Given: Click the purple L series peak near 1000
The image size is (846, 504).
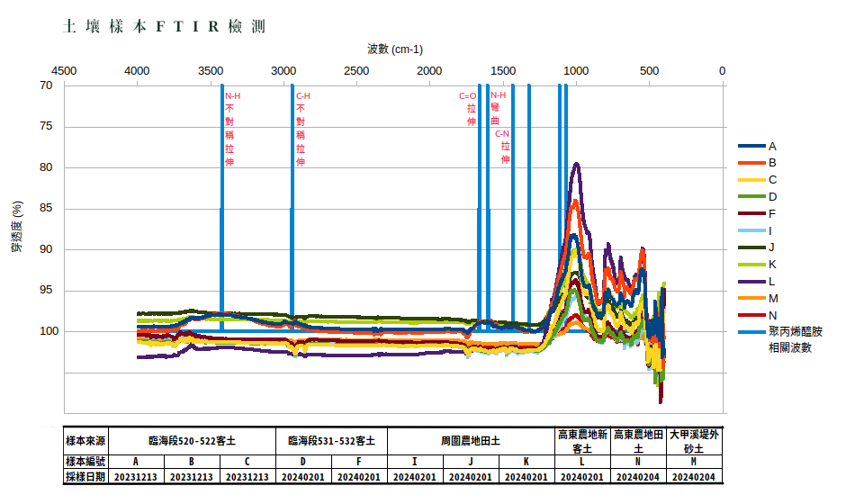Looking at the screenshot, I should (577, 164).
